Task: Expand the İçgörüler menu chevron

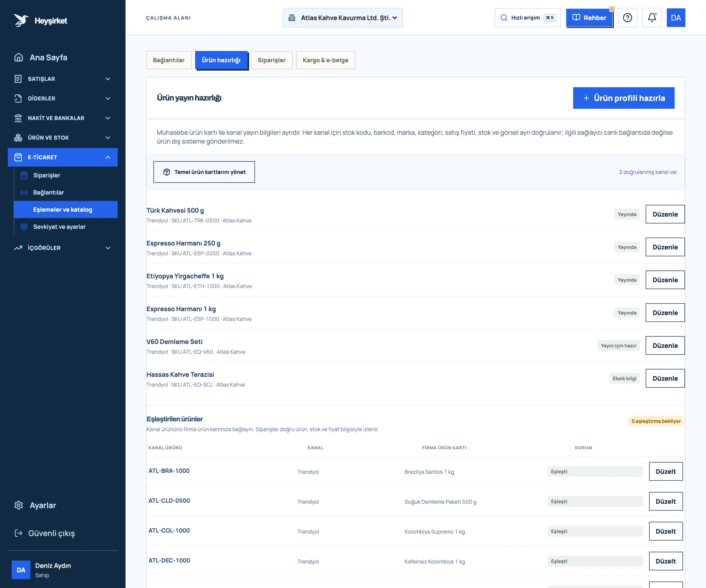Action: click(108, 248)
